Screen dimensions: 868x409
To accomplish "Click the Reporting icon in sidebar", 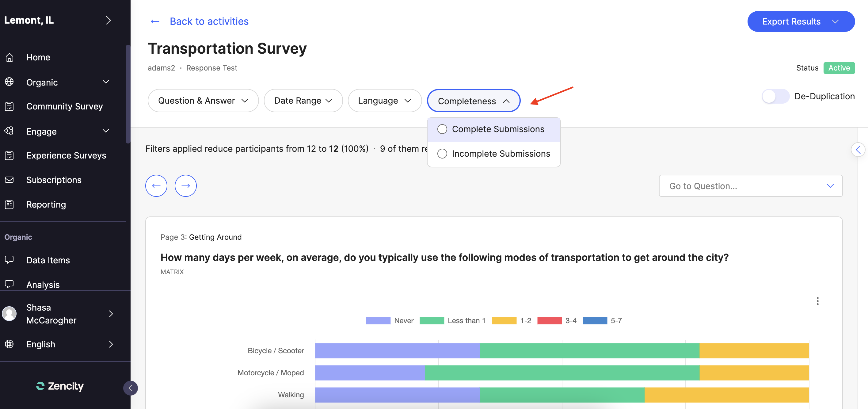I will [10, 204].
